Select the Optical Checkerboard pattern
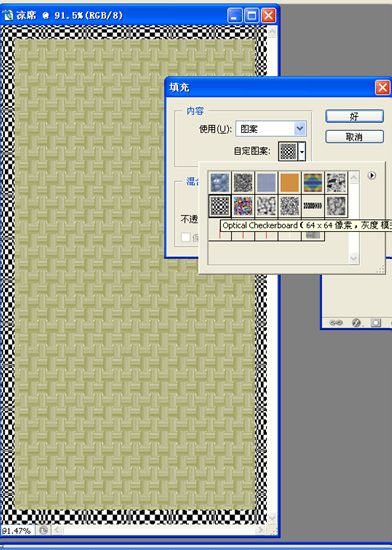 (220, 206)
